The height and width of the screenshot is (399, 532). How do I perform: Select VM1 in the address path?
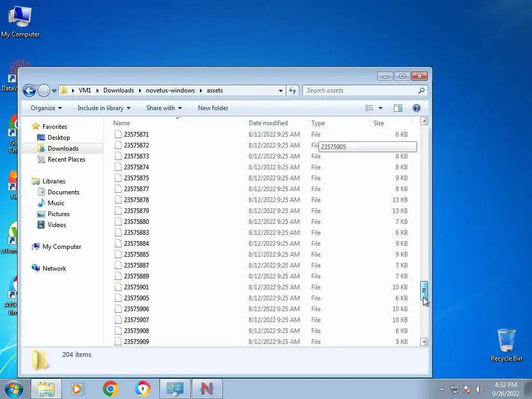[85, 90]
